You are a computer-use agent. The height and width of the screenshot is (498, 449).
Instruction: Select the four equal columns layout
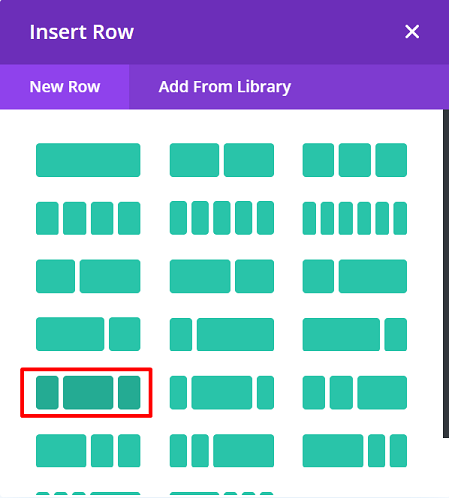coord(88,218)
